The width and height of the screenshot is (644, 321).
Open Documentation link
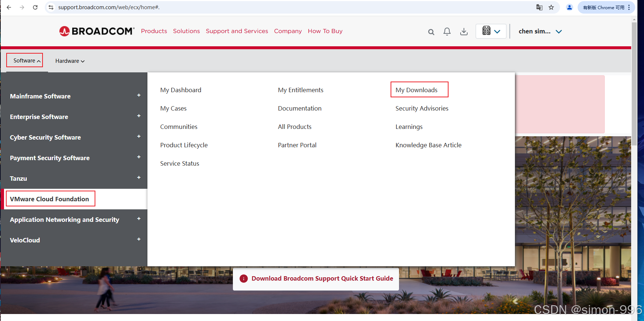tap(300, 108)
